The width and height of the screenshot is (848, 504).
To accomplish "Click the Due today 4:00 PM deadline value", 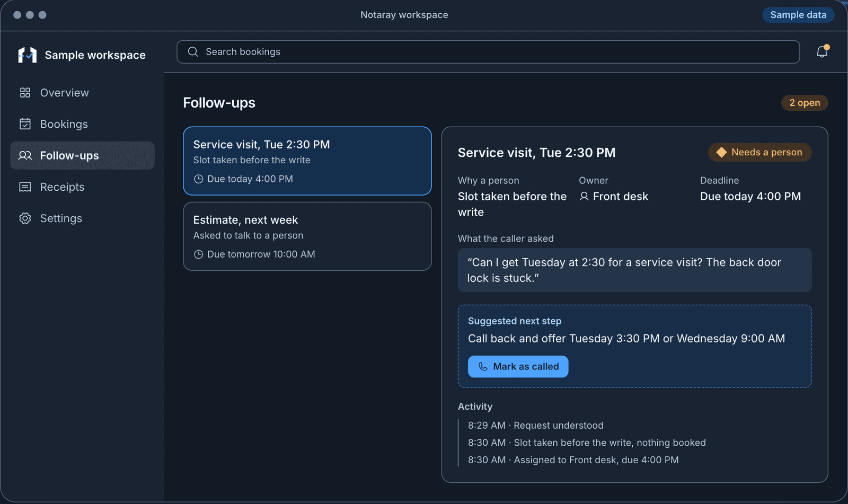I will pos(750,197).
